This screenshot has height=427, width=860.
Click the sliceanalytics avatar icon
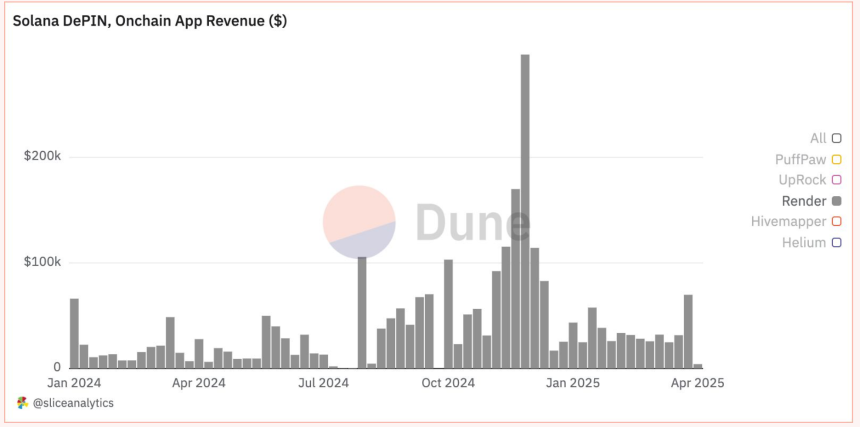pos(23,402)
